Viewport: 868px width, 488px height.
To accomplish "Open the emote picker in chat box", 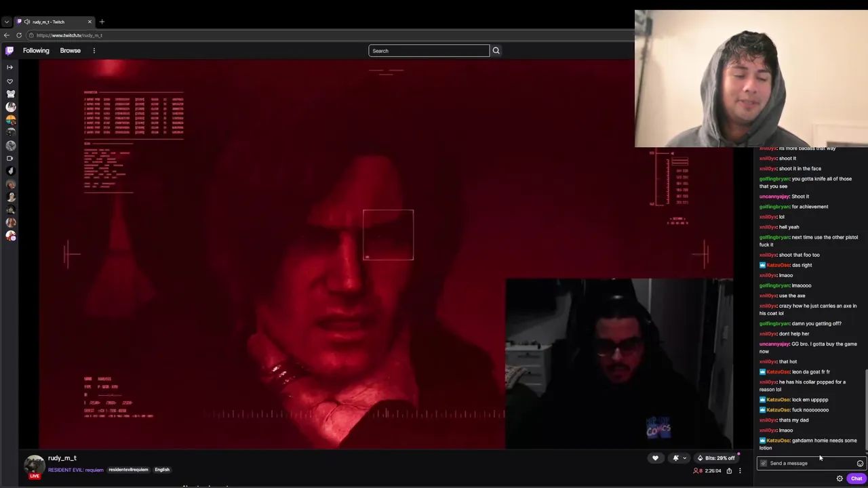I will pyautogui.click(x=860, y=464).
